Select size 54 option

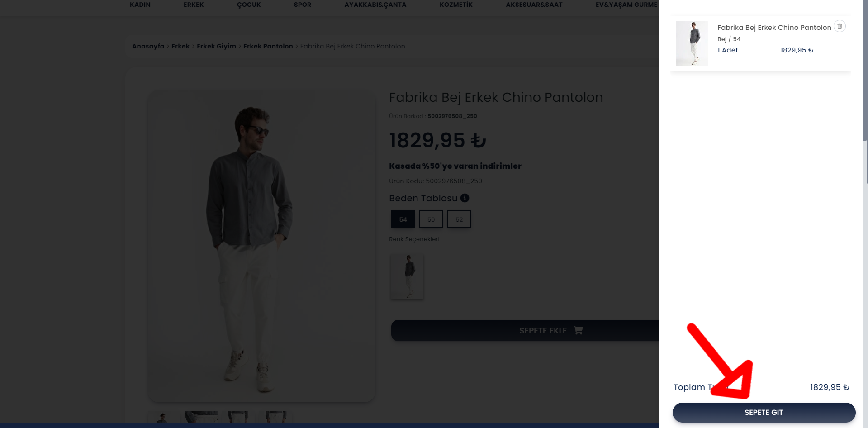(403, 219)
